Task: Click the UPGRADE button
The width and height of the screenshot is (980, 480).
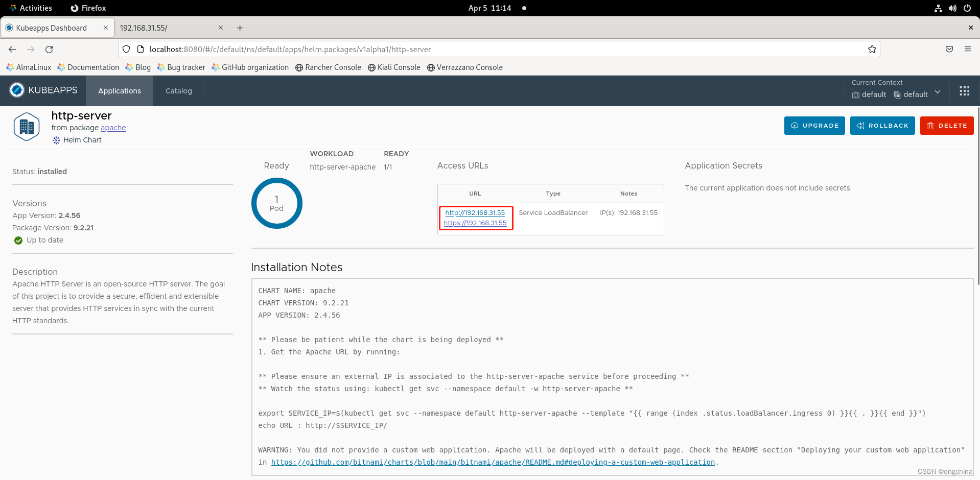Action: pyautogui.click(x=814, y=126)
